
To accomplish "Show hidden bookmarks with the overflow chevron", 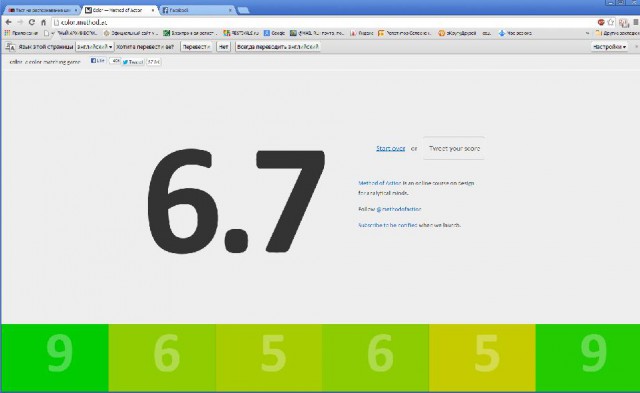I will 587,33.
